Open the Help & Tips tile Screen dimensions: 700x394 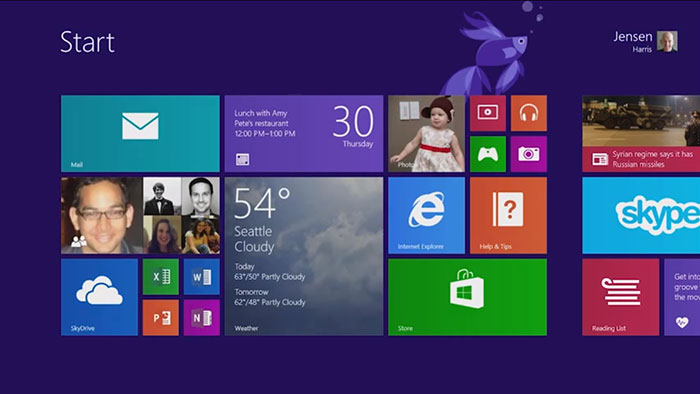(508, 216)
